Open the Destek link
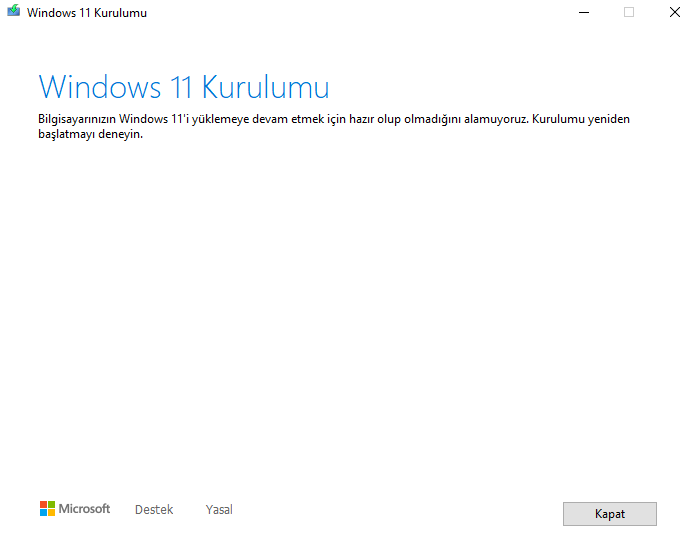 click(154, 509)
